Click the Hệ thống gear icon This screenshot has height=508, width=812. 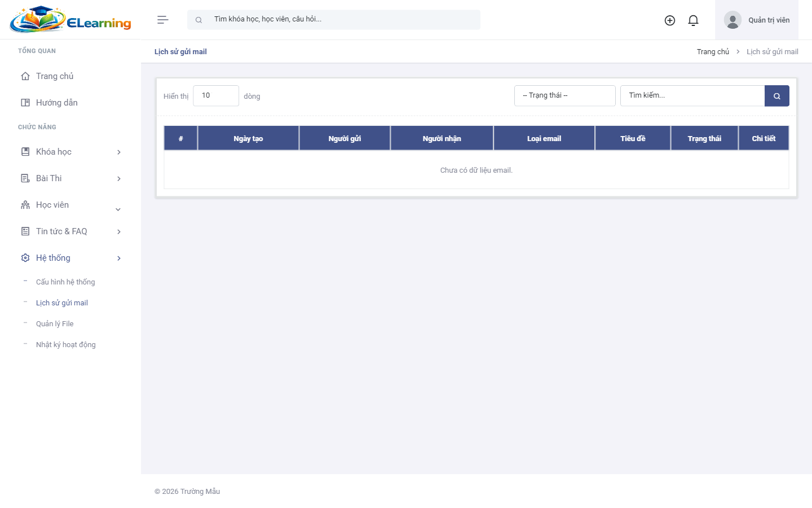25,258
